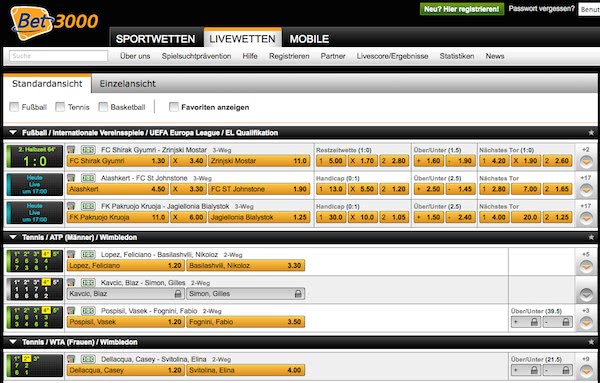Bet on Fognini, Fabio at 3.50
The image size is (600, 383).
(245, 322)
